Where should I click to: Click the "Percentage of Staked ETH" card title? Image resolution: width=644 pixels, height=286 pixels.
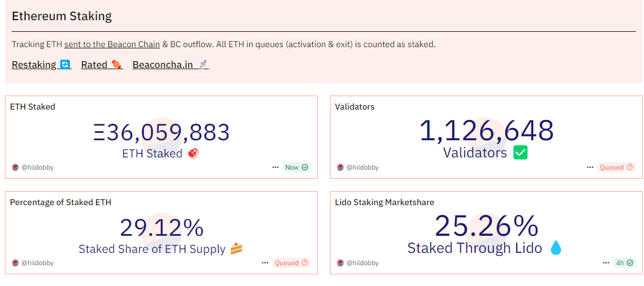click(x=61, y=202)
